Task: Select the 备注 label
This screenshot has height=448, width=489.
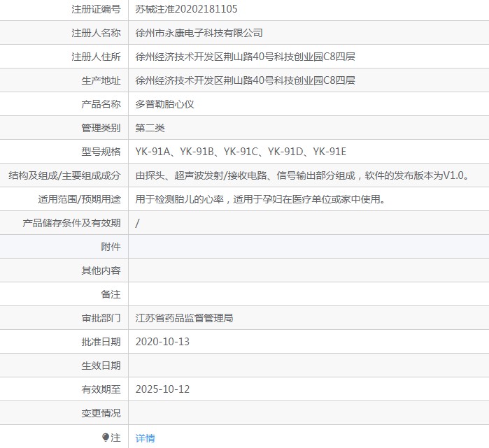Action: (x=111, y=294)
